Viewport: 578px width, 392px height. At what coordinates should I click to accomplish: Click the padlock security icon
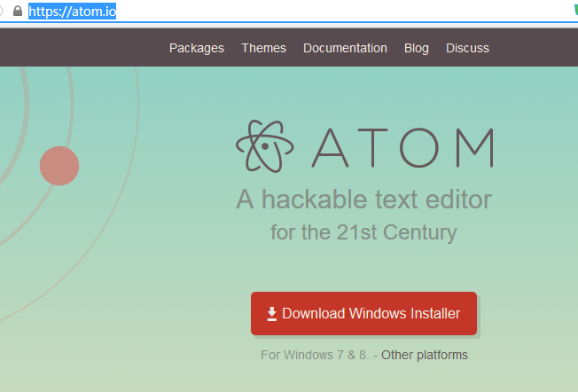pyautogui.click(x=18, y=11)
